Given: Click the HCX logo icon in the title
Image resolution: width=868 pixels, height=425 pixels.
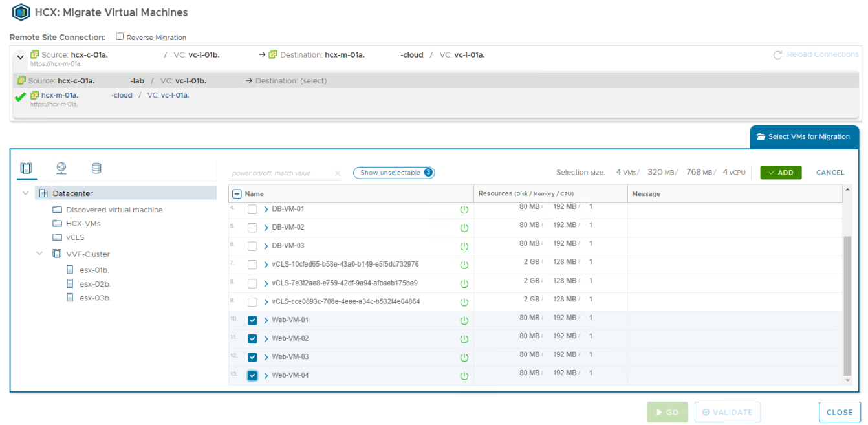Looking at the screenshot, I should [21, 12].
